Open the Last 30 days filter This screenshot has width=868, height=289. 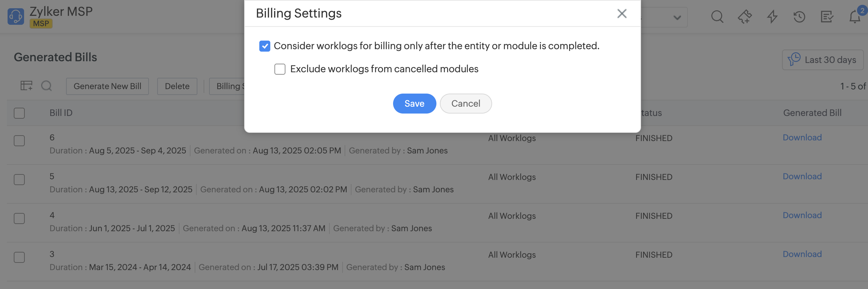[x=823, y=60]
